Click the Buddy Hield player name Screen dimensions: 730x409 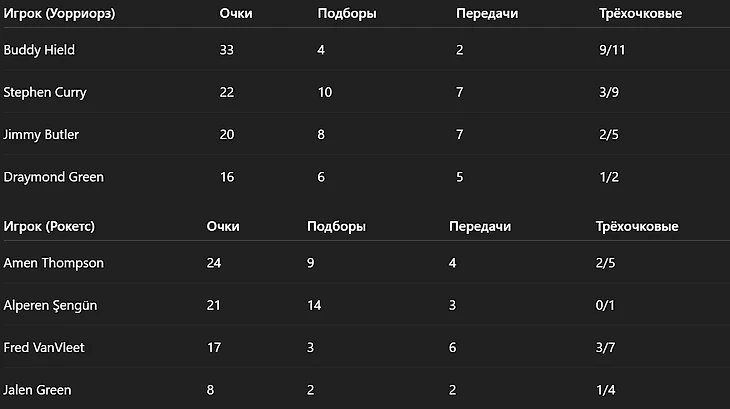[40, 49]
